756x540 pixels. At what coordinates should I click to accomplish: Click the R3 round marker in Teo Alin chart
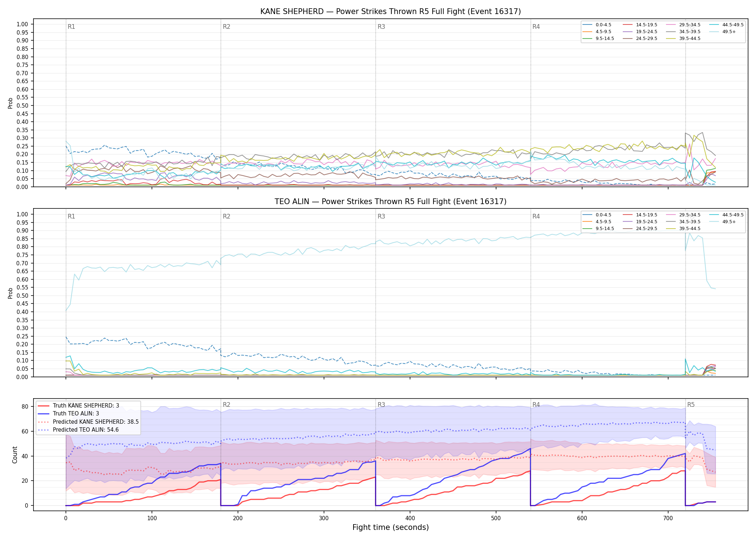(x=381, y=216)
